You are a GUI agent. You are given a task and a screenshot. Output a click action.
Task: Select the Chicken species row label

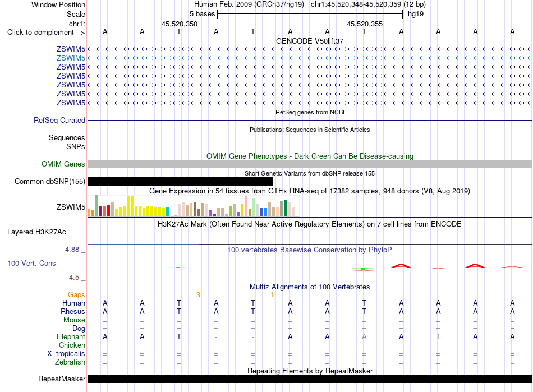(72, 345)
